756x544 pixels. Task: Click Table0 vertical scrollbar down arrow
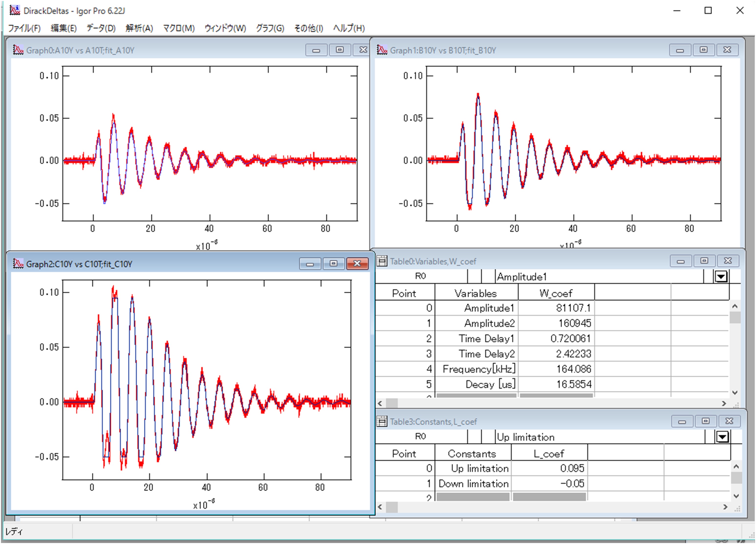point(735,393)
